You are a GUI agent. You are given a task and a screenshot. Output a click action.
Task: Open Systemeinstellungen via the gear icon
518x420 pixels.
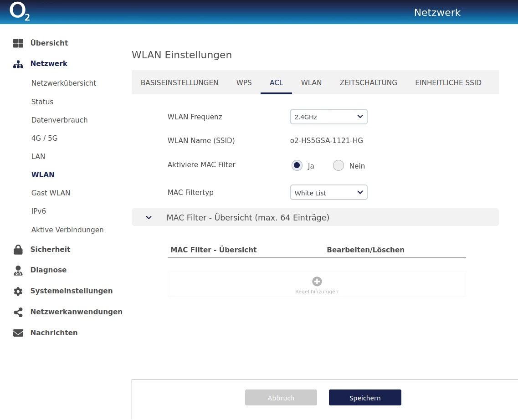[x=18, y=291]
